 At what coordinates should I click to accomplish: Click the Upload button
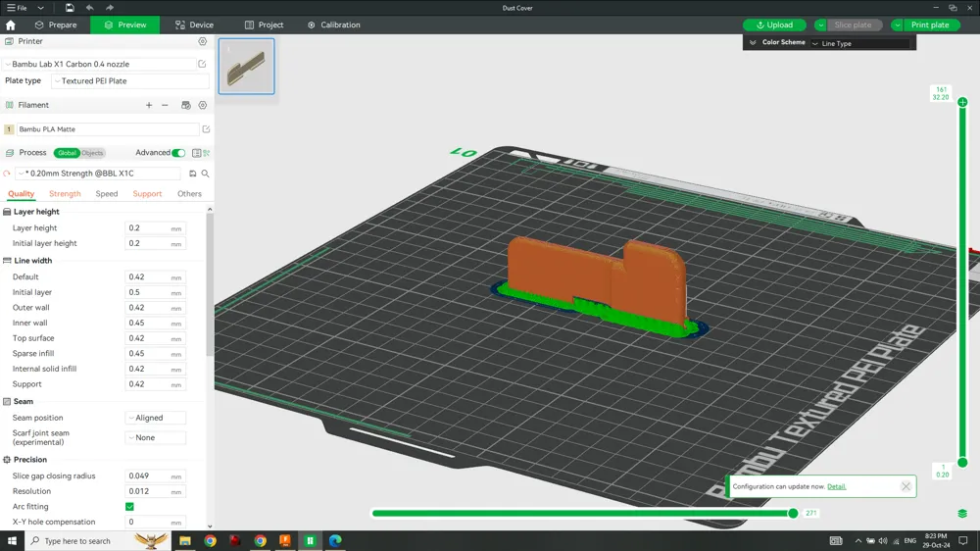tap(774, 25)
